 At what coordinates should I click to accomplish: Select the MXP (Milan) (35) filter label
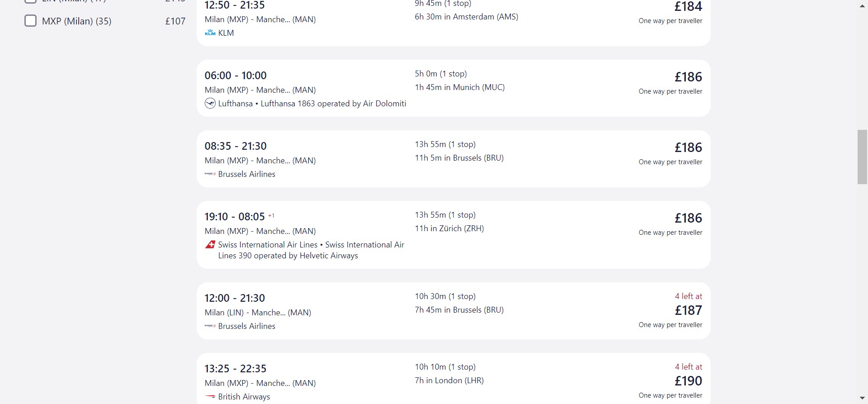point(76,21)
